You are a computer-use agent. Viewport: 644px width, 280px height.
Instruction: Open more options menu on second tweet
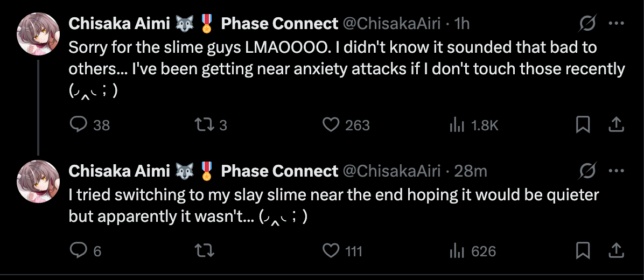coord(616,171)
